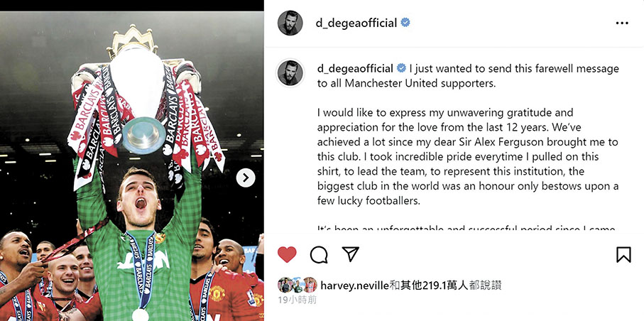Click the farewell caption text block
The width and height of the screenshot is (644, 321).
[x=468, y=148]
